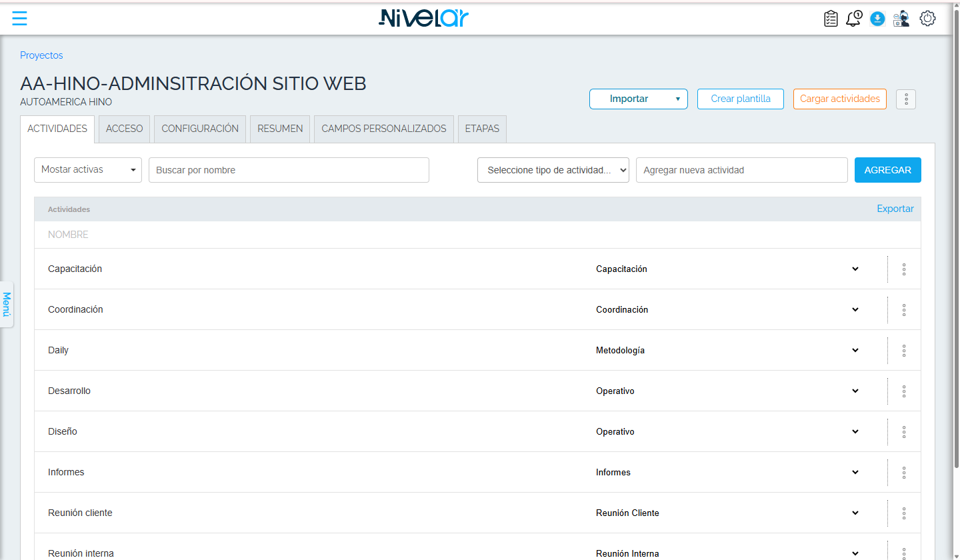960x560 pixels.
Task: Click the blue download icon
Action: tap(877, 19)
